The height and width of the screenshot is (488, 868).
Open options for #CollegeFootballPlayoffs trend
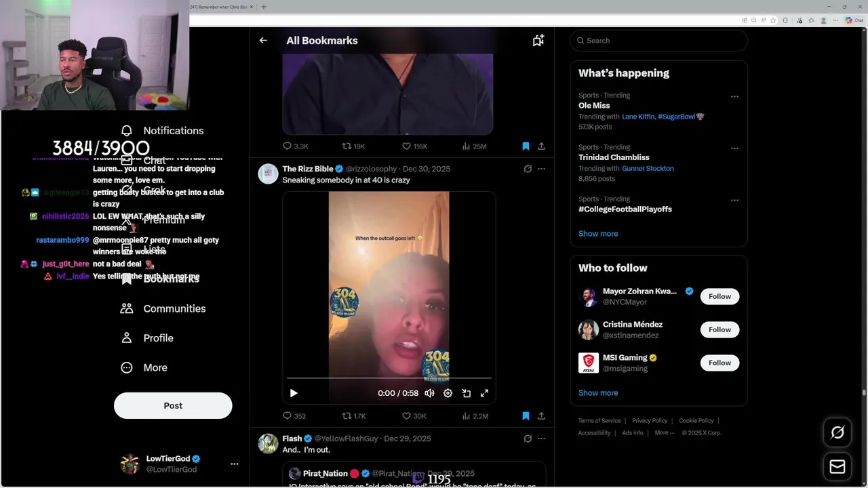(x=734, y=200)
